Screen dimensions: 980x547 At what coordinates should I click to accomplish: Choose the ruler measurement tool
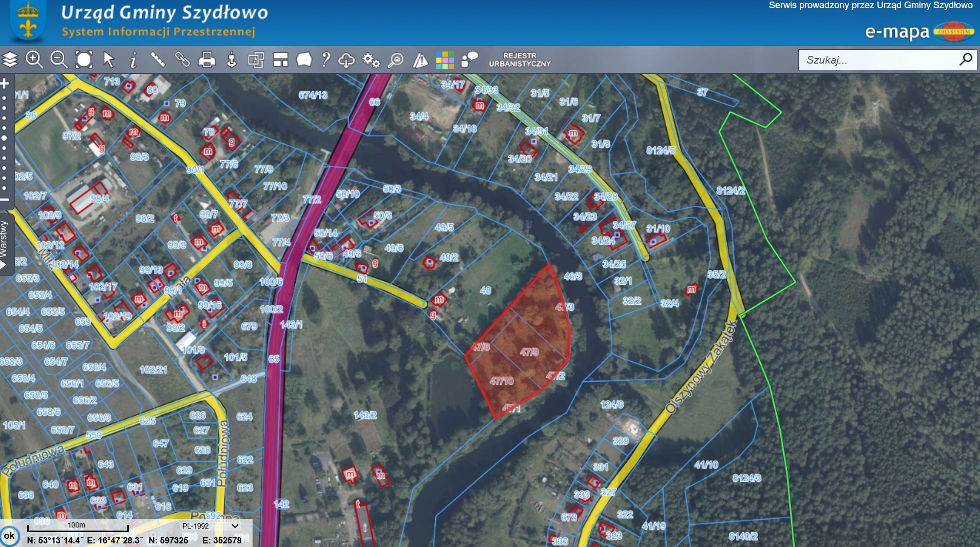[158, 60]
